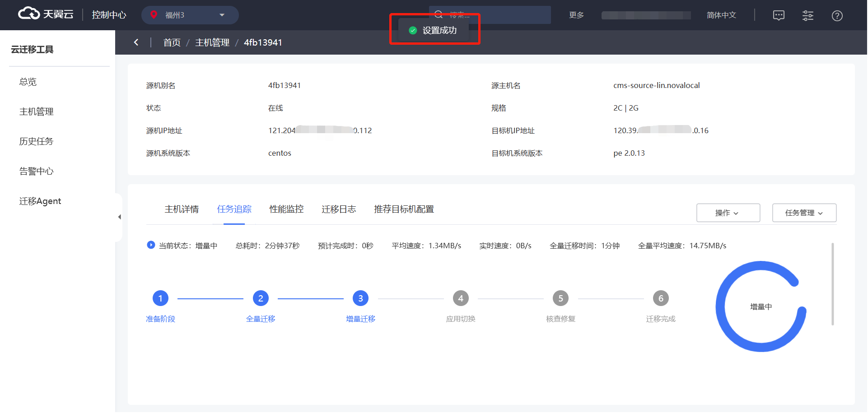Click step 6 迁移完成 circle
Screen dimensions: 868x413
(660, 298)
